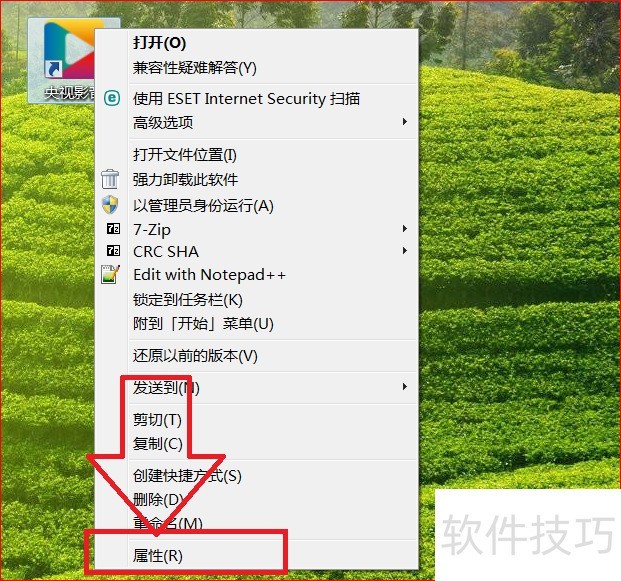The height and width of the screenshot is (581, 621).
Task: Click the CRC SHA menu icon
Action: pyautogui.click(x=113, y=250)
